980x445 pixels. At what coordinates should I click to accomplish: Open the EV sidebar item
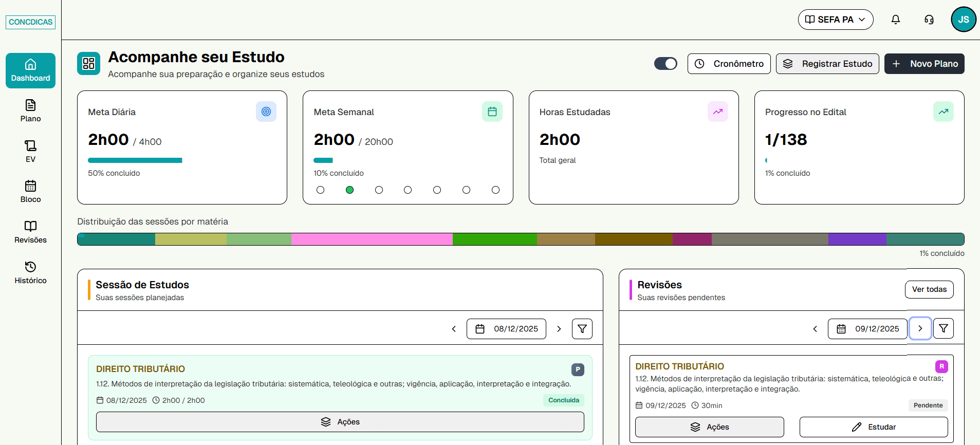pyautogui.click(x=31, y=152)
